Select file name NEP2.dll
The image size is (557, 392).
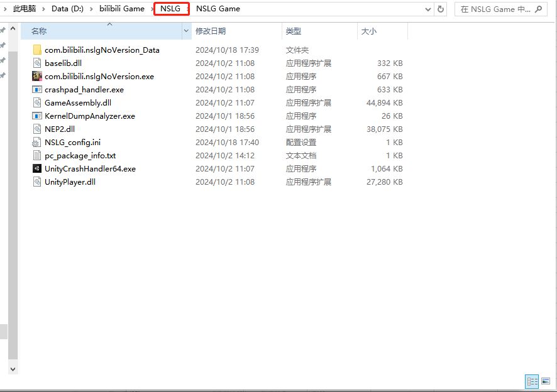(60, 129)
